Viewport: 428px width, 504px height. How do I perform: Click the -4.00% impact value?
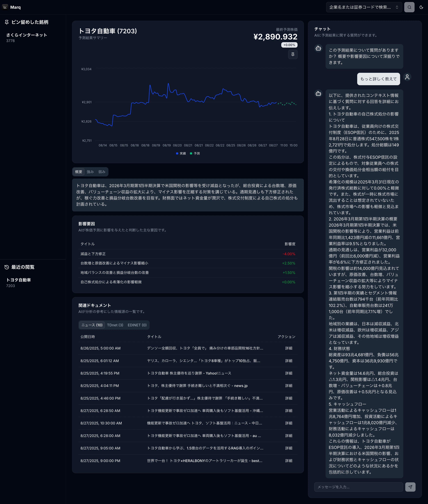tap(289, 254)
